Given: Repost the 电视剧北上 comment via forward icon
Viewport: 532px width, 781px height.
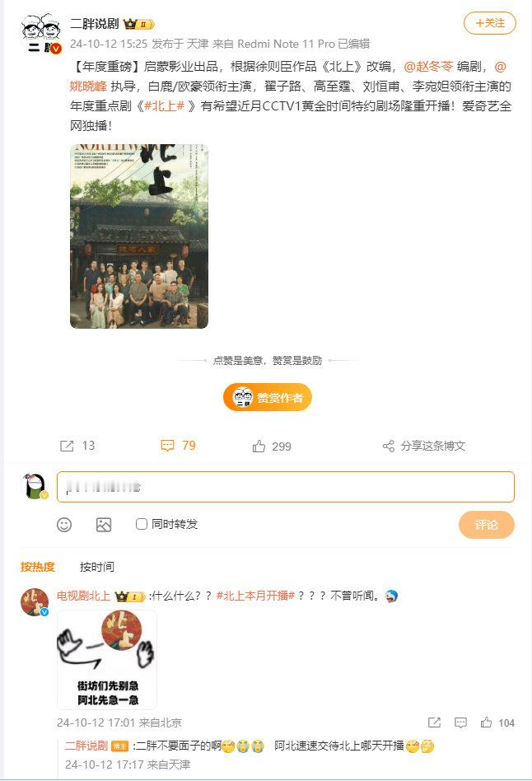Looking at the screenshot, I should (434, 723).
